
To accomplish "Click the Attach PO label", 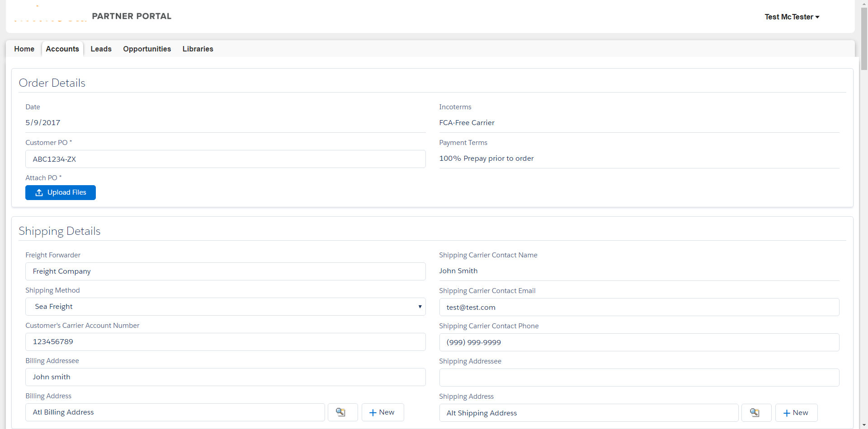I will pos(43,178).
